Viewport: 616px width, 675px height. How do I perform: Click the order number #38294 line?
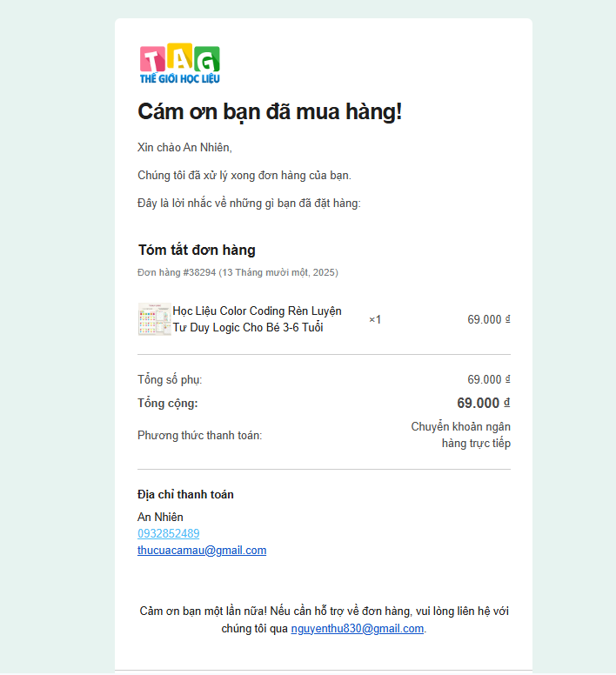[238, 272]
